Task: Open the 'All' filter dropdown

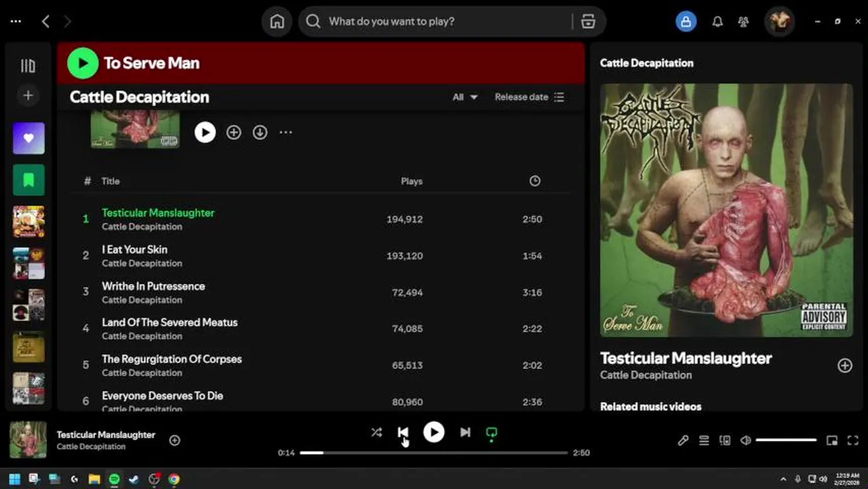Action: [x=465, y=97]
